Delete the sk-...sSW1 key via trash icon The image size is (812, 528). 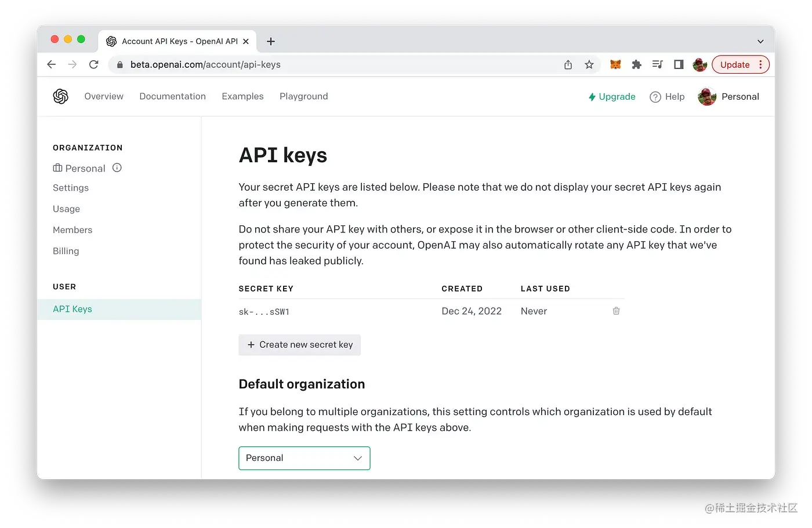pyautogui.click(x=616, y=311)
